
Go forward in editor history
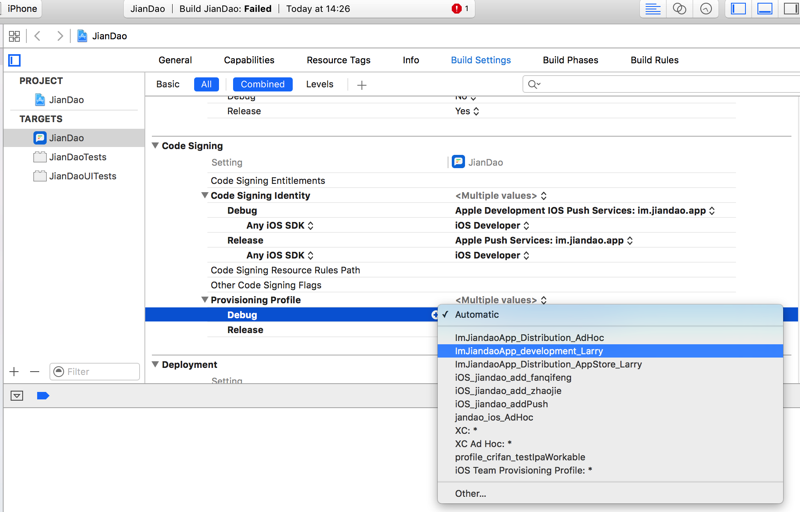60,36
